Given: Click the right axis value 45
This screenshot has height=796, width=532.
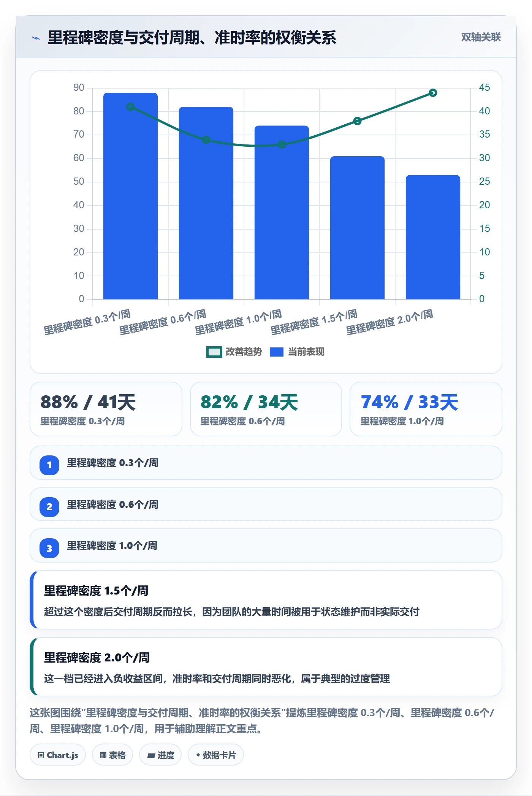Looking at the screenshot, I should 484,87.
